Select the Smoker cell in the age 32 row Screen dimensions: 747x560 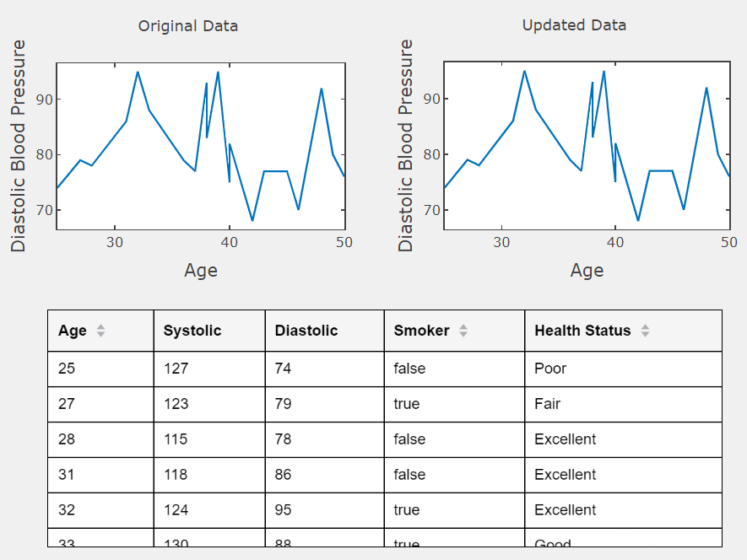coord(453,510)
